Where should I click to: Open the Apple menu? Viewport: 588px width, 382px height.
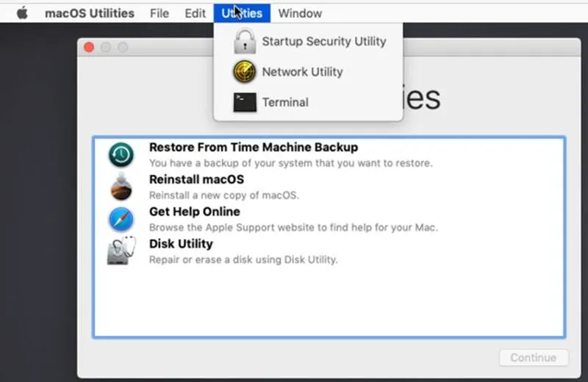pos(22,13)
